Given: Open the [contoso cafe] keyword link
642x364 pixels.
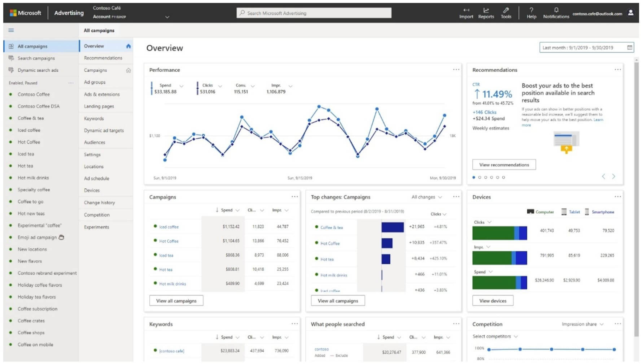Looking at the screenshot, I should click(x=172, y=351).
